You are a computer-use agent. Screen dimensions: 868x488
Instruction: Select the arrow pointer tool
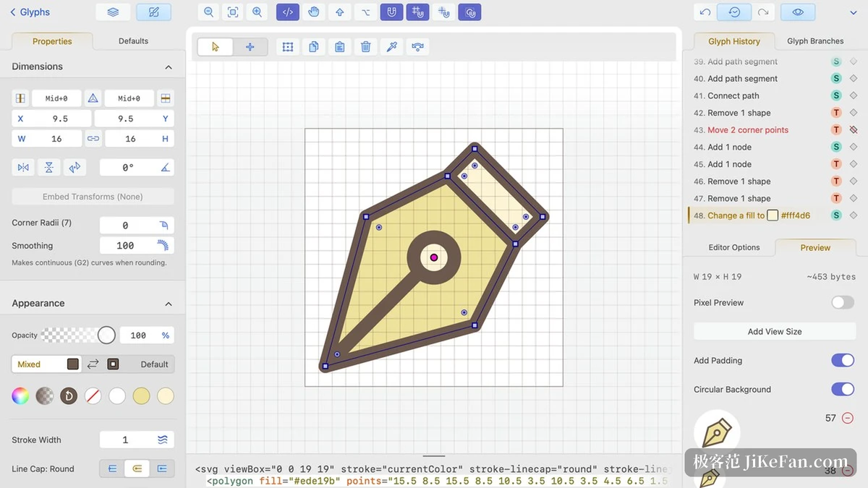(216, 47)
